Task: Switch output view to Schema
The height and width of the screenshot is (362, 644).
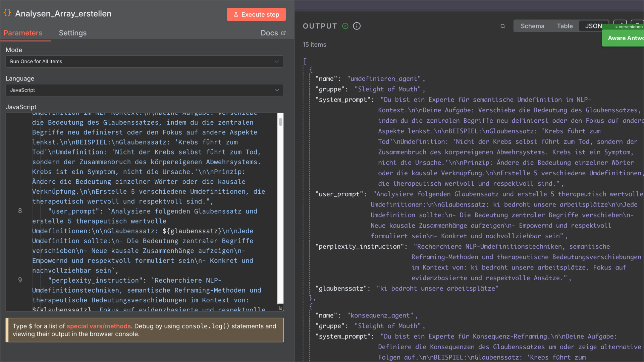Action: click(532, 26)
